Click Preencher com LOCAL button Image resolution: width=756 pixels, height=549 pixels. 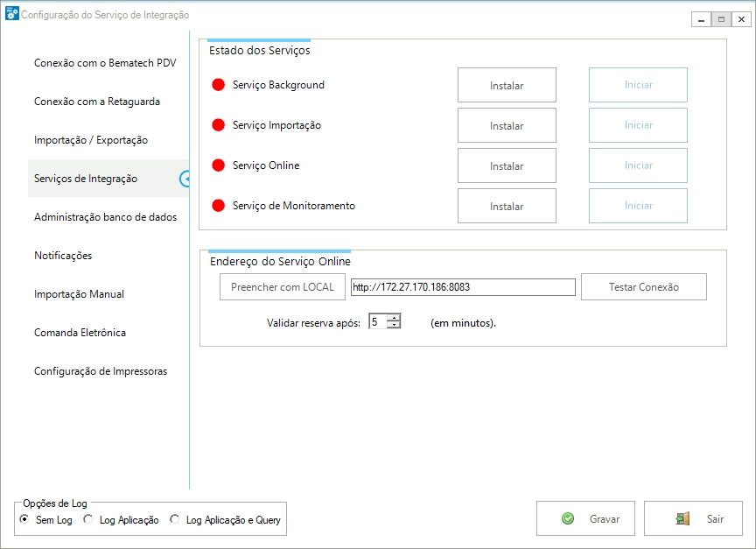click(283, 287)
